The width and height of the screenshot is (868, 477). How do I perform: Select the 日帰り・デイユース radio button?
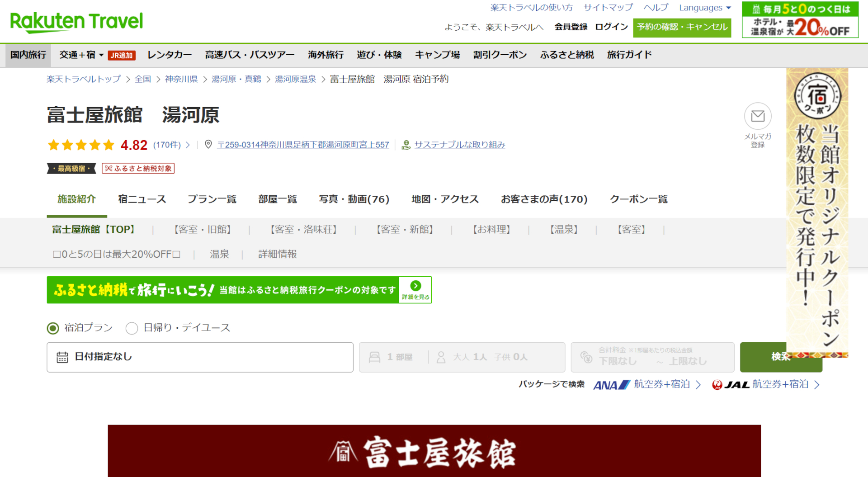click(132, 328)
